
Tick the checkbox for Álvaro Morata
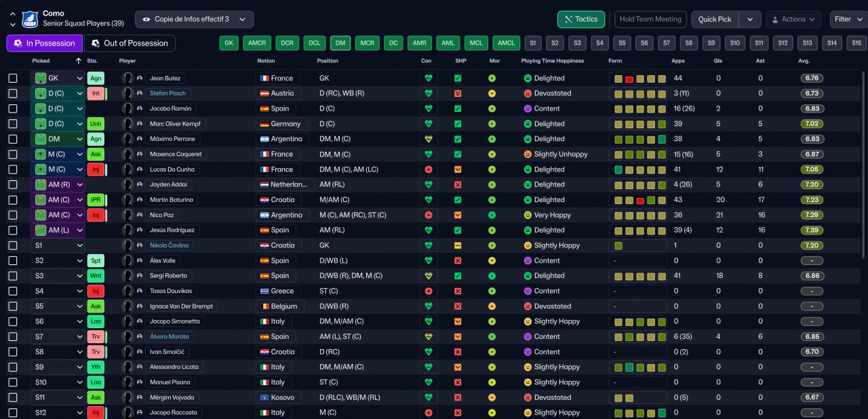point(13,336)
